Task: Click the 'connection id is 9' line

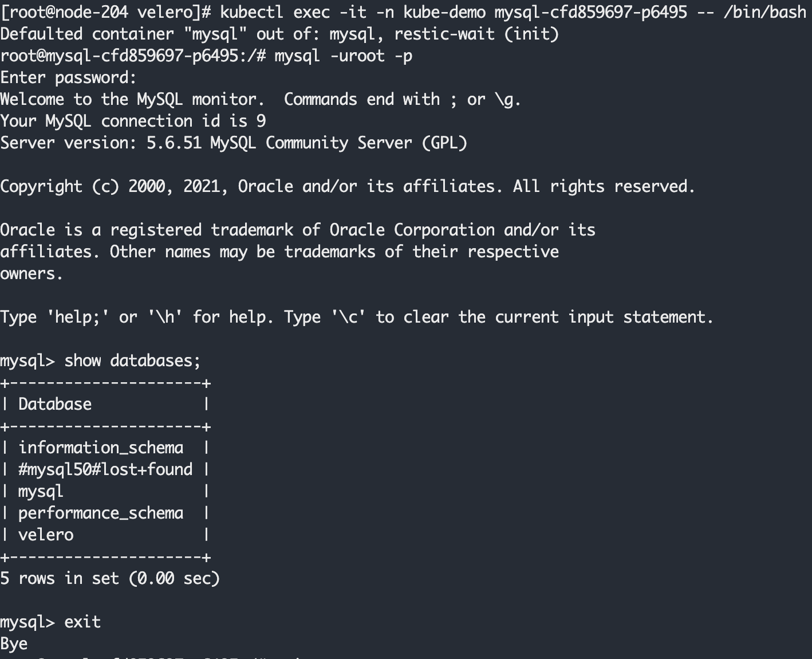Action: pos(133,121)
